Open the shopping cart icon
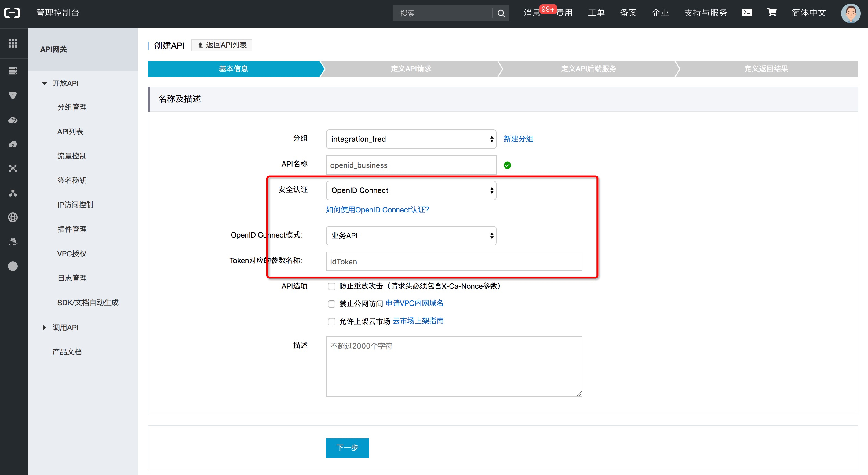The image size is (868, 475). click(x=771, y=13)
